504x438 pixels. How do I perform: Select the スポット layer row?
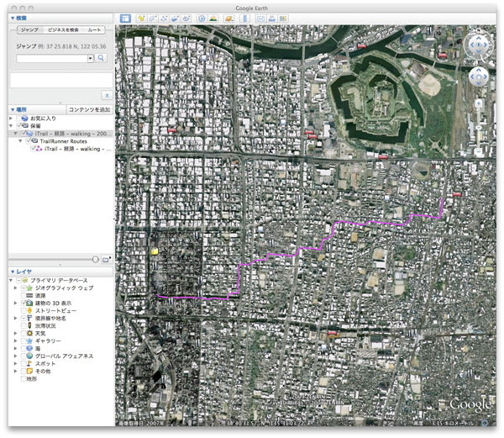point(61,364)
